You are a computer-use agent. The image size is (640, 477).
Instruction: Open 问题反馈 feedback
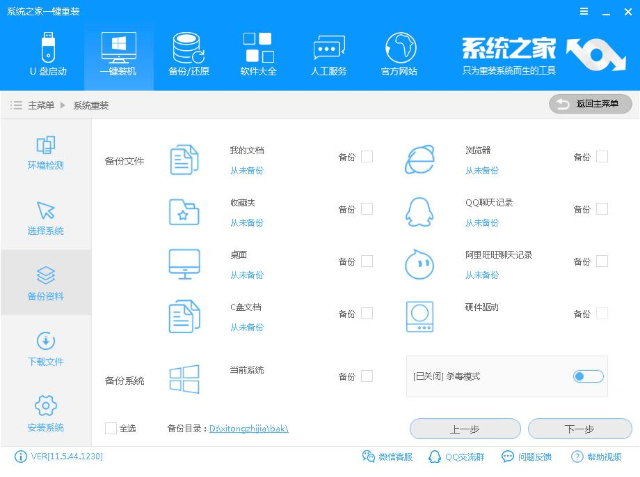(x=527, y=457)
